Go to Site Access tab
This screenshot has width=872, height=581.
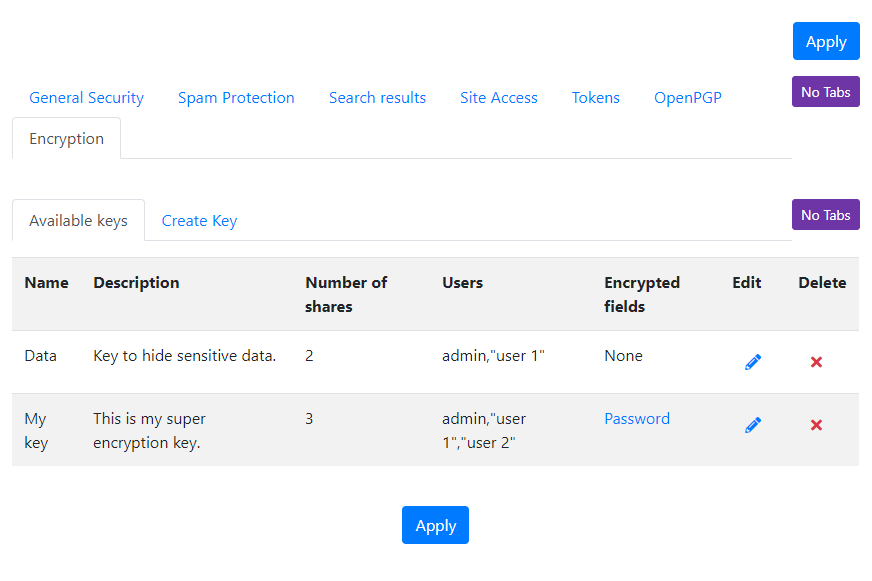point(498,98)
